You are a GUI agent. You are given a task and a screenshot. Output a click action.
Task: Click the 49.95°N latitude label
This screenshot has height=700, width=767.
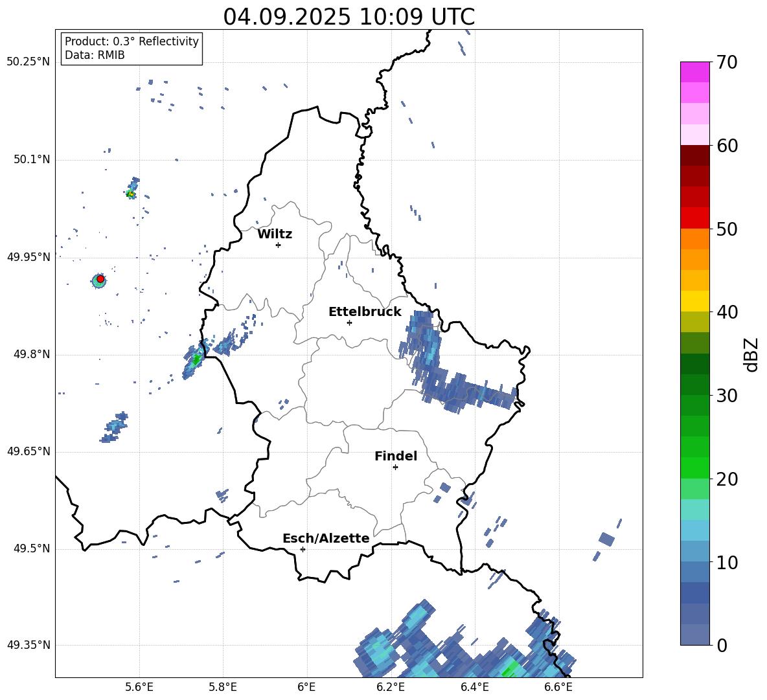coord(28,257)
